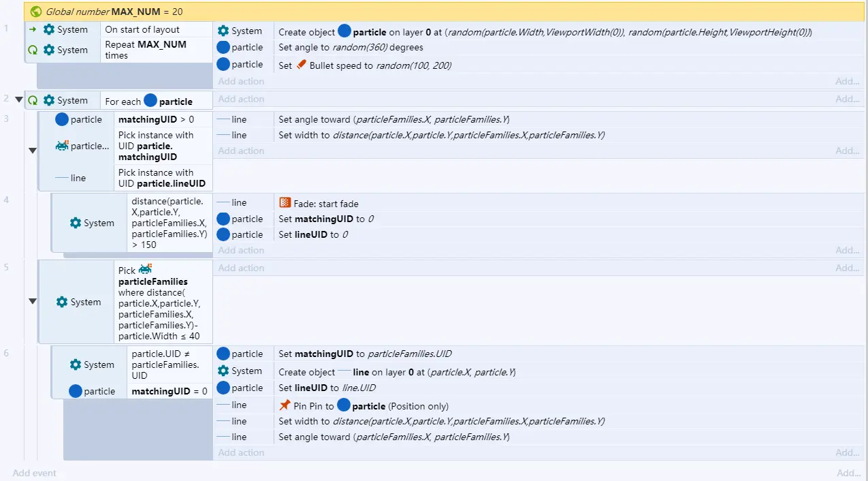Click Add event at the bottom of the sheet
The image size is (868, 481).
pyautogui.click(x=34, y=473)
